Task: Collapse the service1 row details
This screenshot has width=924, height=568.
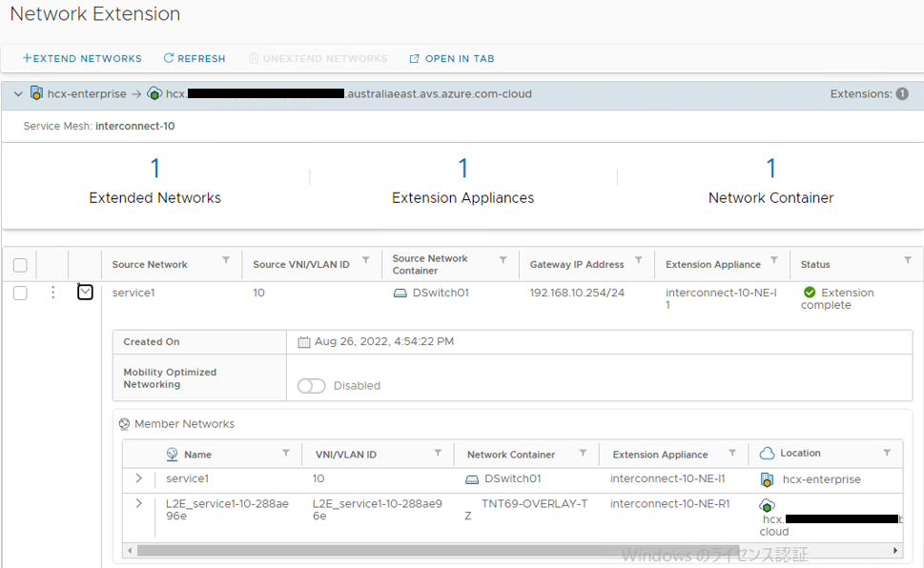Action: pos(85,292)
